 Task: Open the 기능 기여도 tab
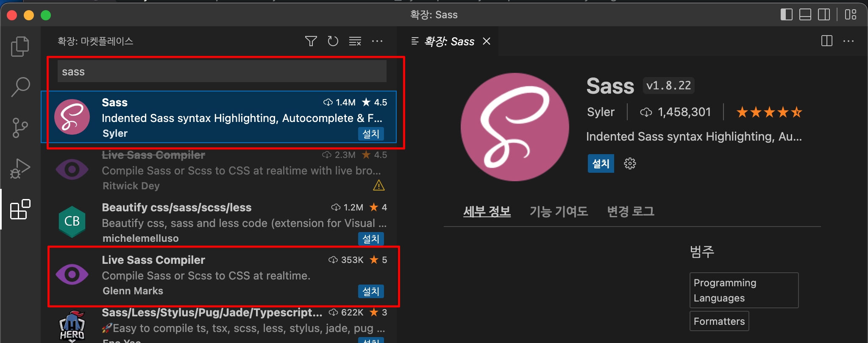point(559,211)
